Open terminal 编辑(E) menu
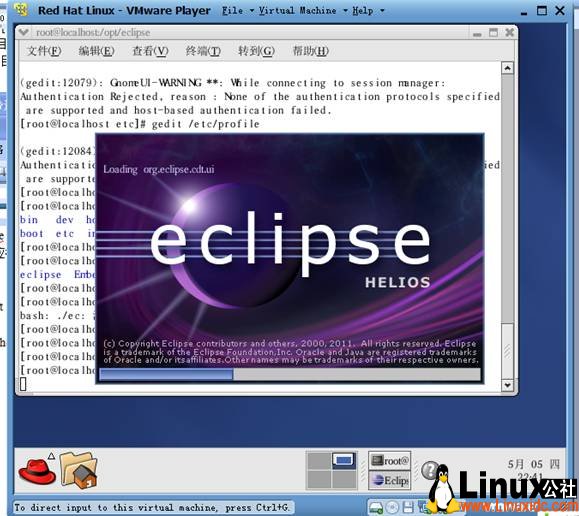 click(96, 51)
